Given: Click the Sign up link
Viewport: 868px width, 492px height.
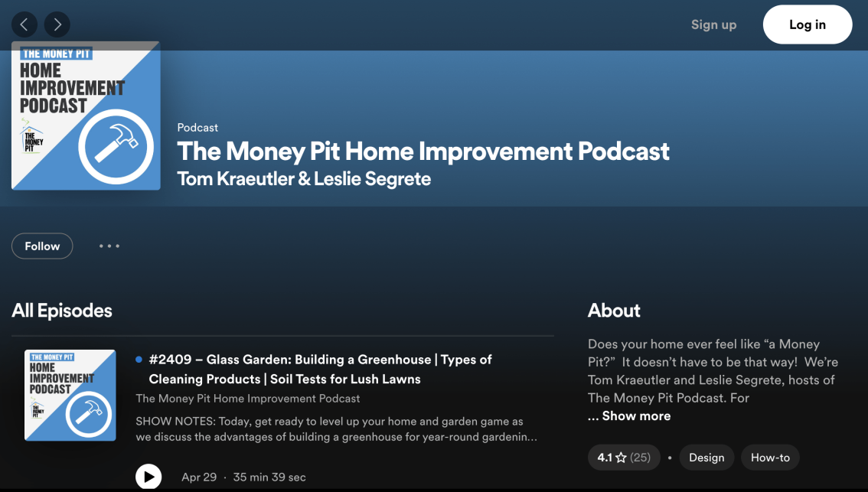Looking at the screenshot, I should [x=713, y=24].
